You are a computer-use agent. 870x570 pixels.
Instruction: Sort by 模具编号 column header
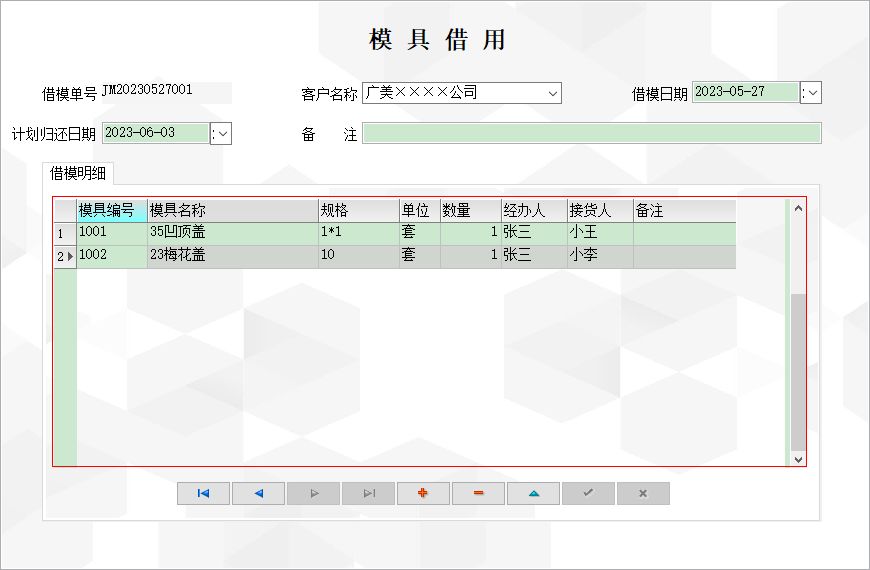click(112, 211)
